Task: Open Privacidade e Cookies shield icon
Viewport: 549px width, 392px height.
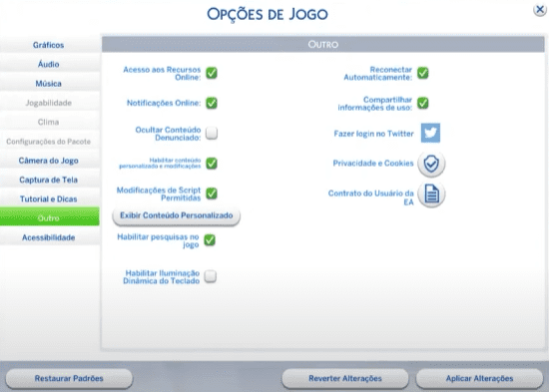Action: pos(431,164)
